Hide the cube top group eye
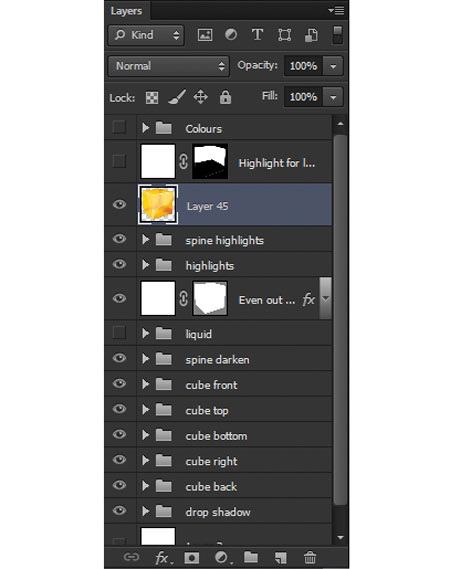This screenshot has width=450, height=569. coord(119,409)
